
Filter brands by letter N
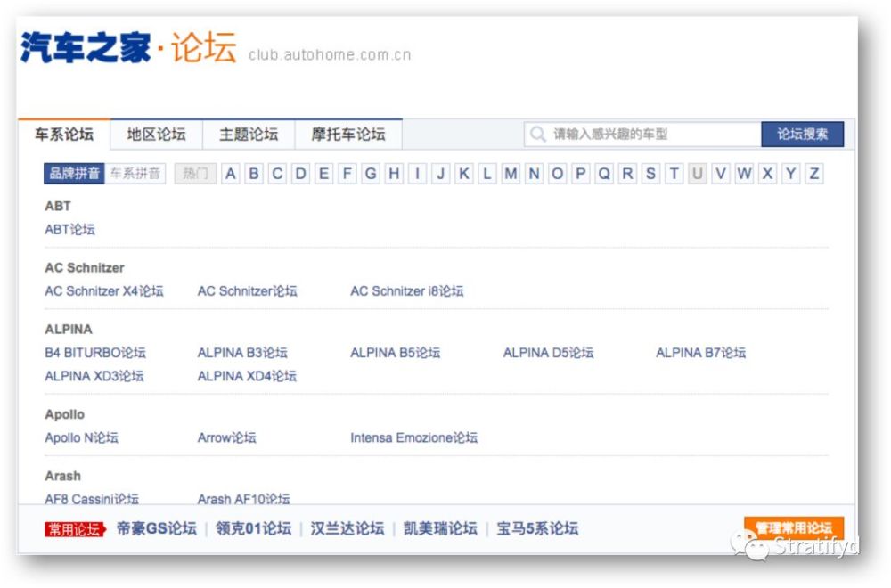click(534, 173)
